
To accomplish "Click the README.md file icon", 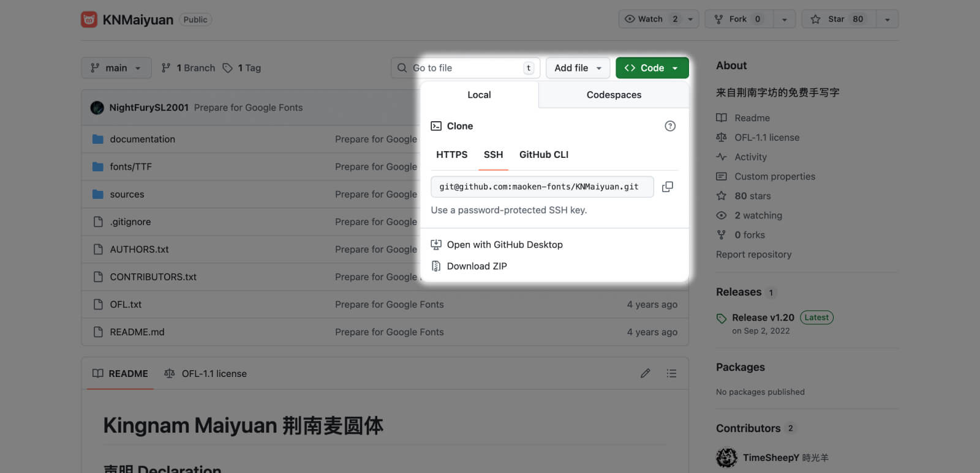I will click(x=98, y=332).
